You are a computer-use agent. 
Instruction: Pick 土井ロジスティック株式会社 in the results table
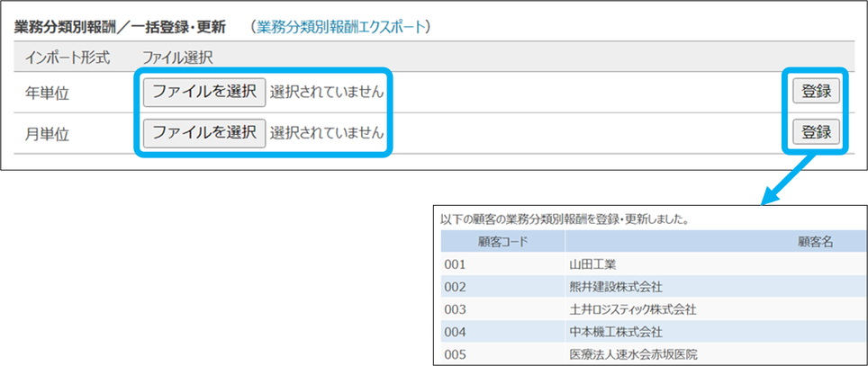633,309
